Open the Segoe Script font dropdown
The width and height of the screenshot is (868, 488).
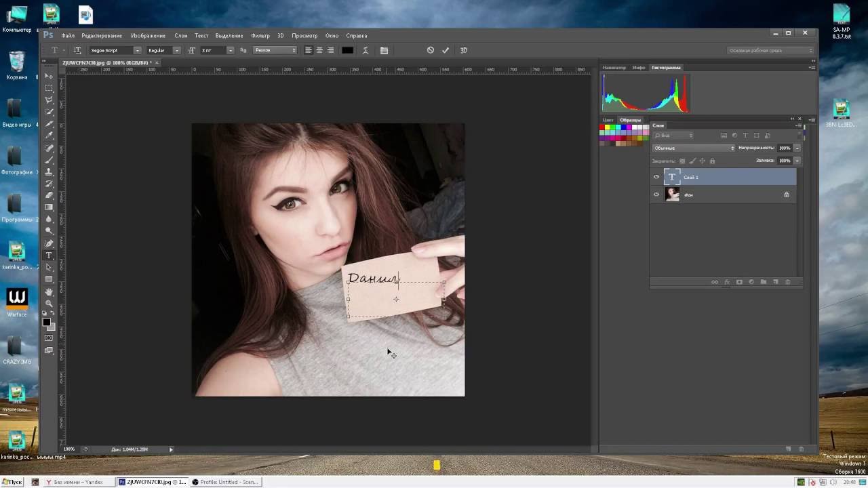point(137,50)
